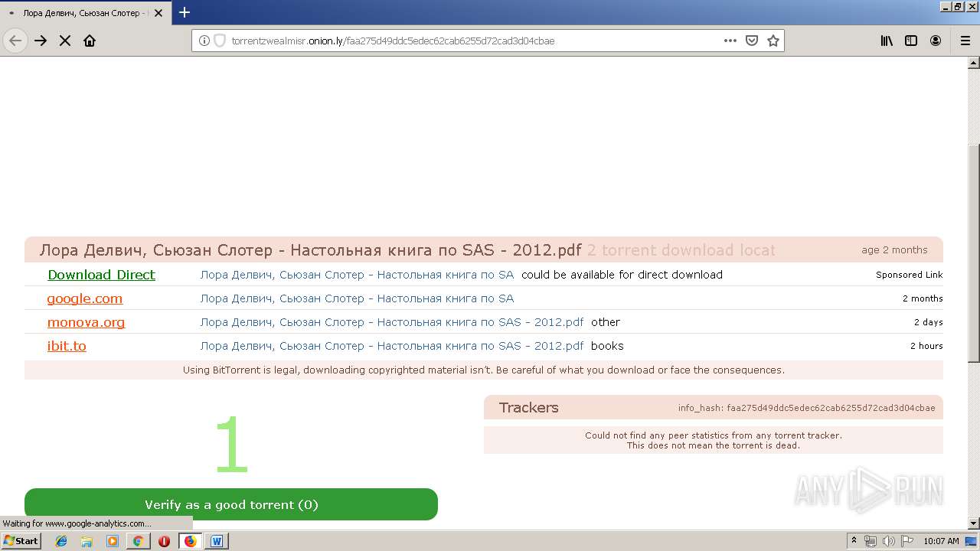Show site information icon in address bar
This screenshot has height=551, width=980.
pyautogui.click(x=204, y=41)
